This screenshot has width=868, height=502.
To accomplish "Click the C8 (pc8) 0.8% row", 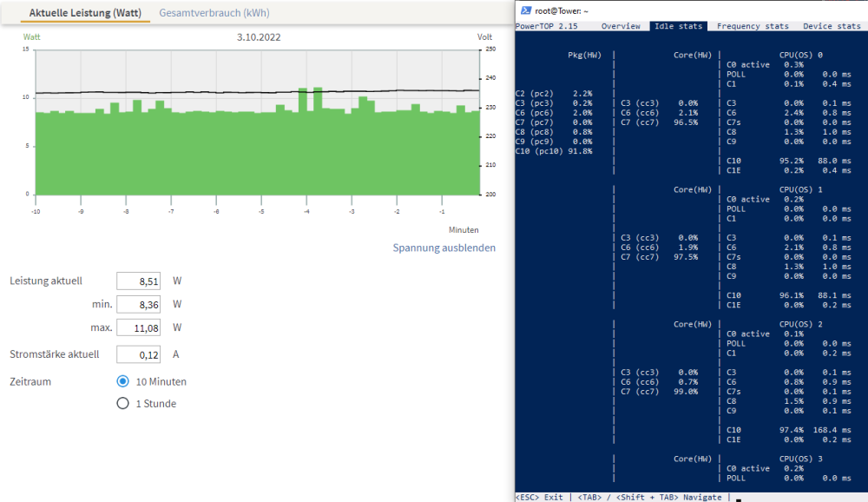I will [x=554, y=132].
